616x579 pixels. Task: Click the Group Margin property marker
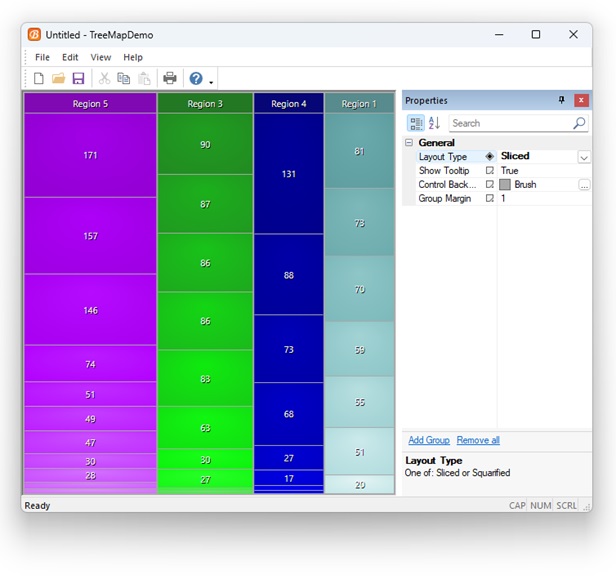[x=490, y=198]
